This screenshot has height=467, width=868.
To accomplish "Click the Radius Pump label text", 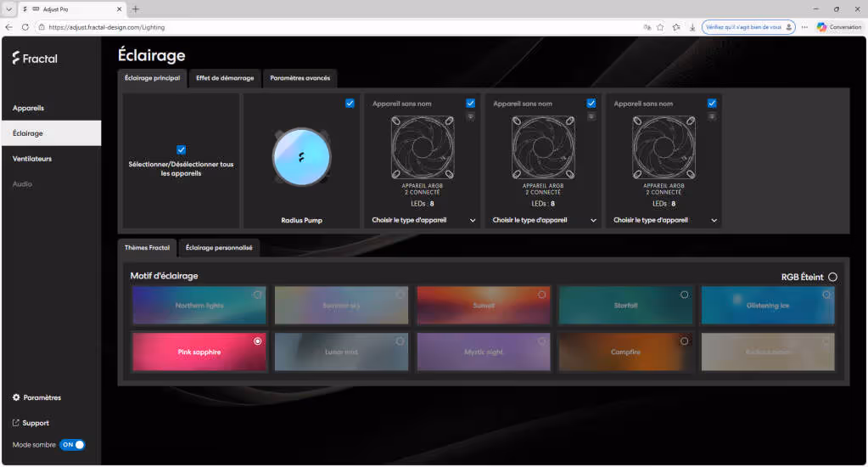I will 302,220.
